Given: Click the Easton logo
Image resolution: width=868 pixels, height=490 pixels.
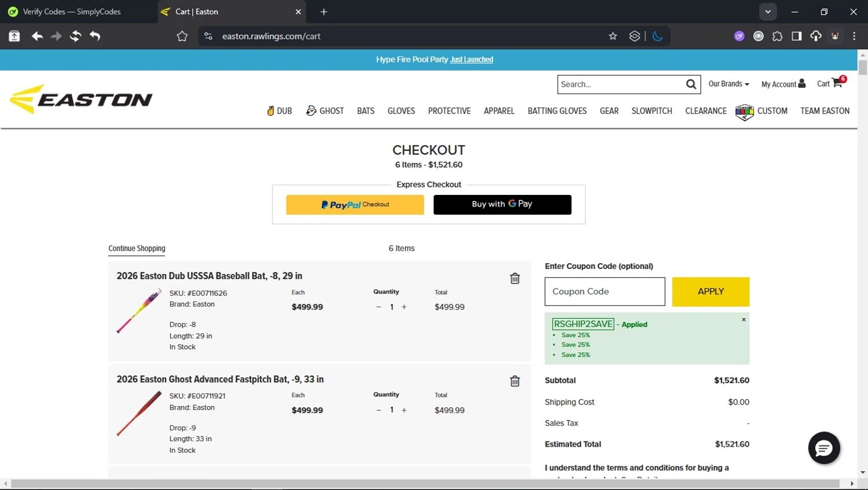Looking at the screenshot, I should point(81,100).
